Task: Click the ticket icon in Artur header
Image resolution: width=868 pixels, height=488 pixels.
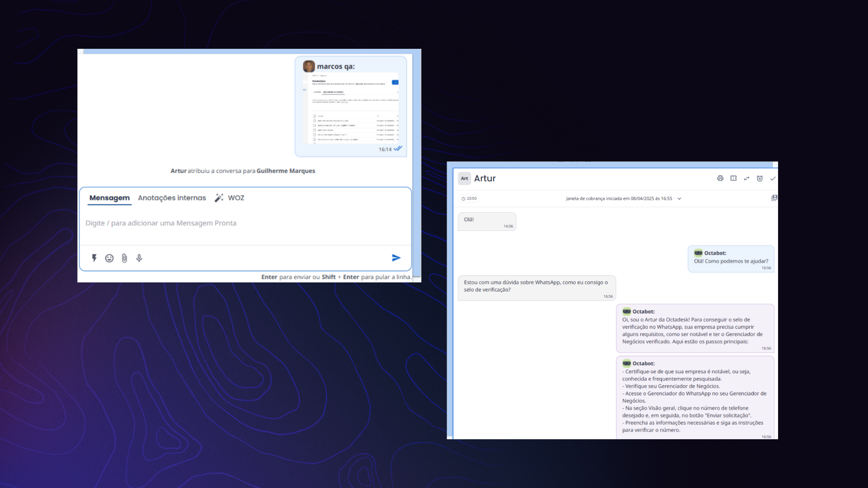Action: pos(733,178)
